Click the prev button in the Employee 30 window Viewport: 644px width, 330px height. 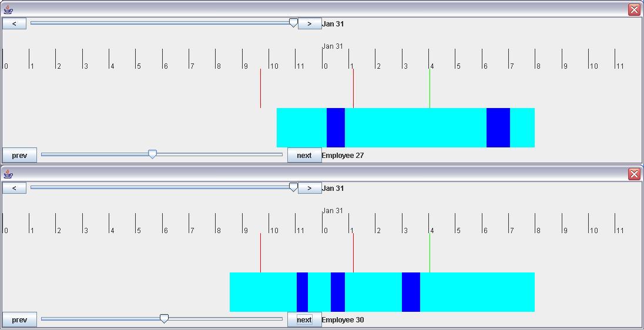[x=20, y=320]
